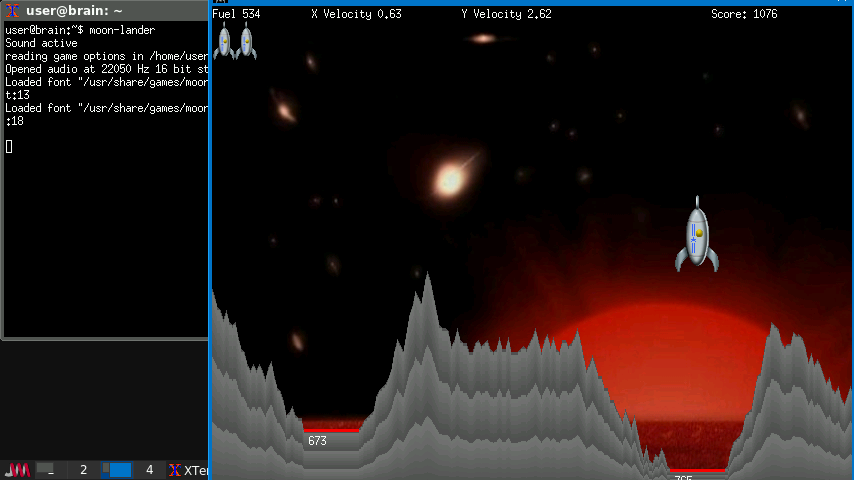
Task: Switch to virtual desktop 4
Action: point(149,470)
